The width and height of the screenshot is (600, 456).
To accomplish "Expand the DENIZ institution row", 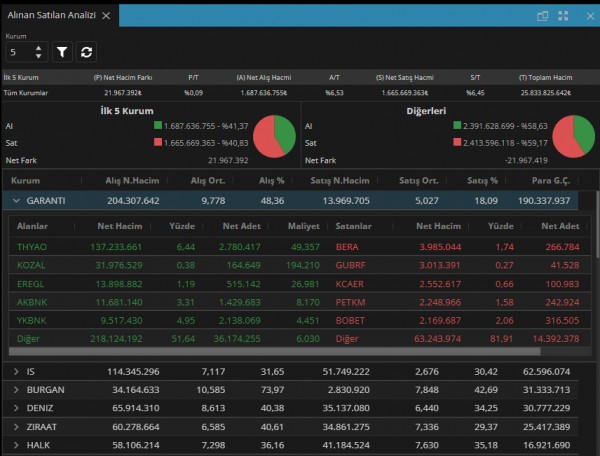I will click(x=16, y=408).
